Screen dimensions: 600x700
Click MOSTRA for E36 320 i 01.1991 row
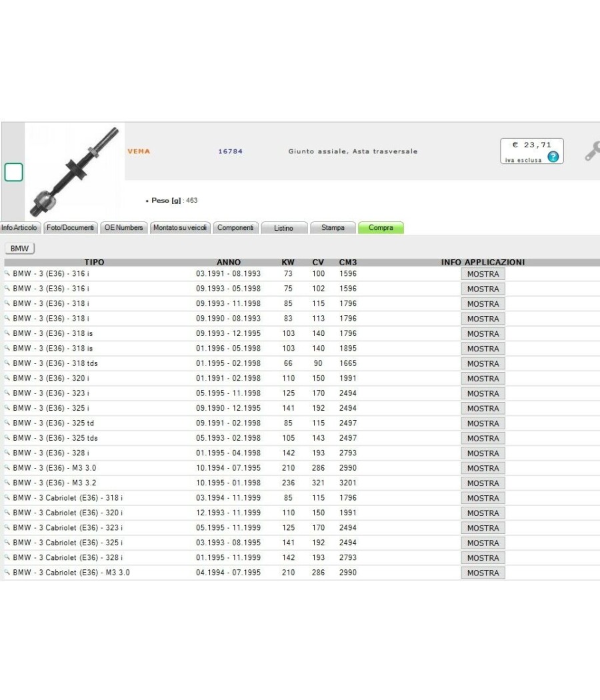tap(483, 379)
